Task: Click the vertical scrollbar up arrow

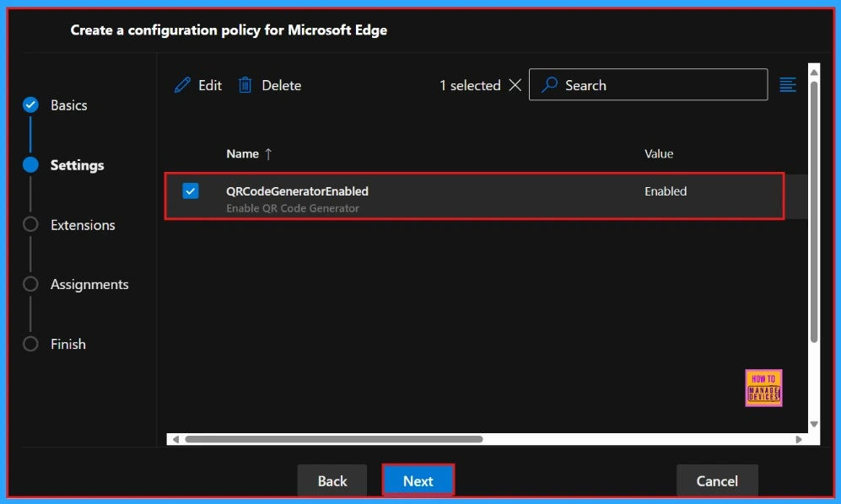Action: point(814,72)
